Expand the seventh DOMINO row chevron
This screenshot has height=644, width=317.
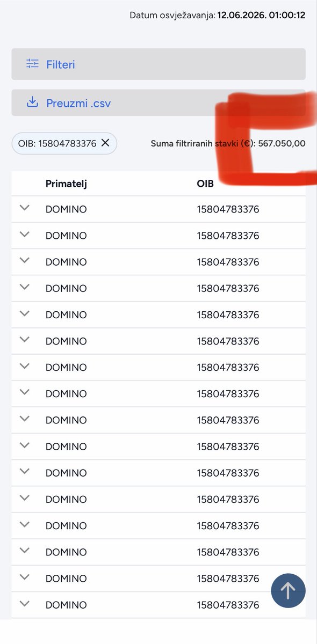[x=24, y=366]
